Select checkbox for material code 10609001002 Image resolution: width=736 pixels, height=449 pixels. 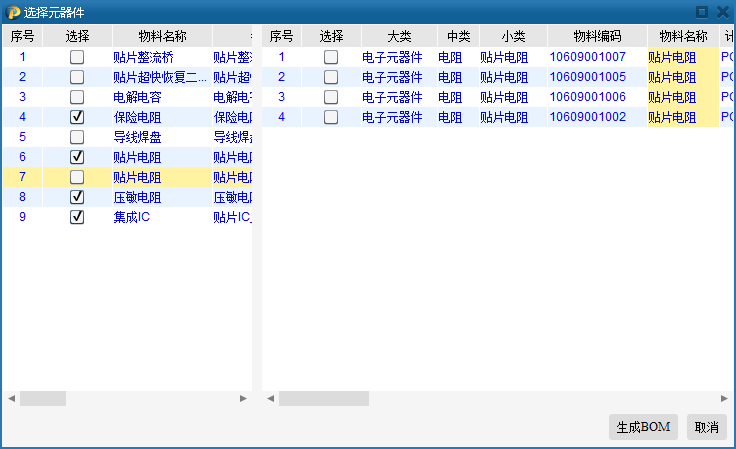point(331,117)
